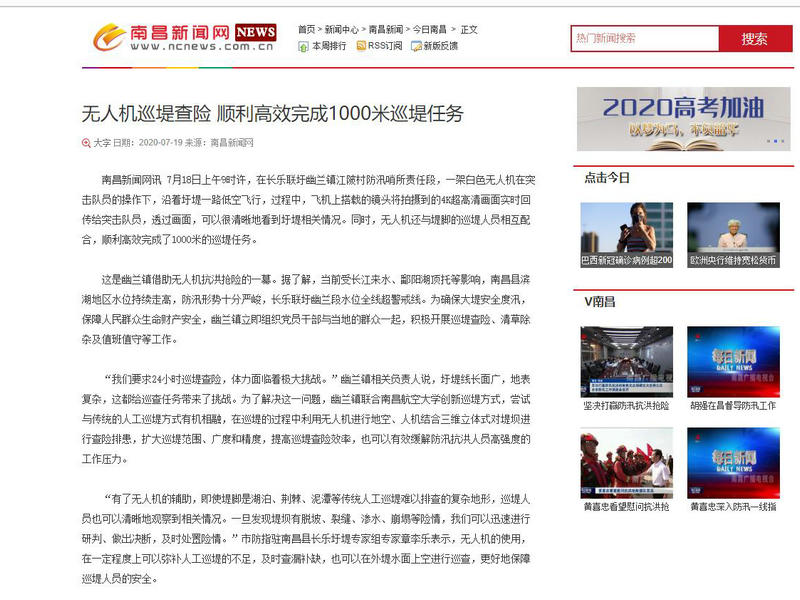The image size is (800, 600).
Task: Click the RSS订阅 feed icon
Action: (x=359, y=46)
